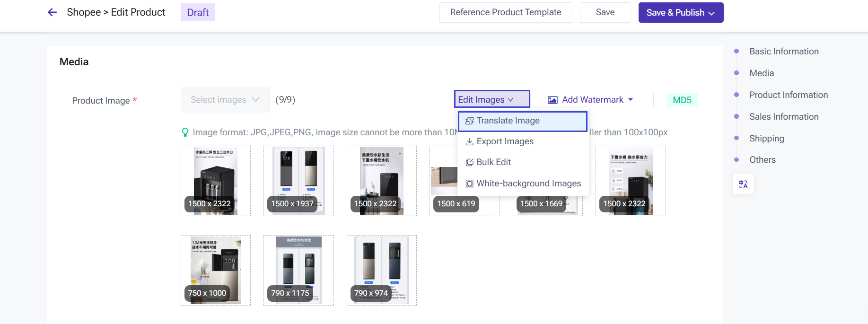Select the 750 x 1000 product image
Screen dimensions: 868x324
click(x=216, y=270)
